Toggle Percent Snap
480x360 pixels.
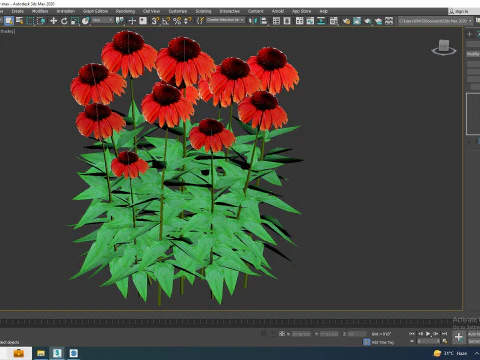point(177,21)
